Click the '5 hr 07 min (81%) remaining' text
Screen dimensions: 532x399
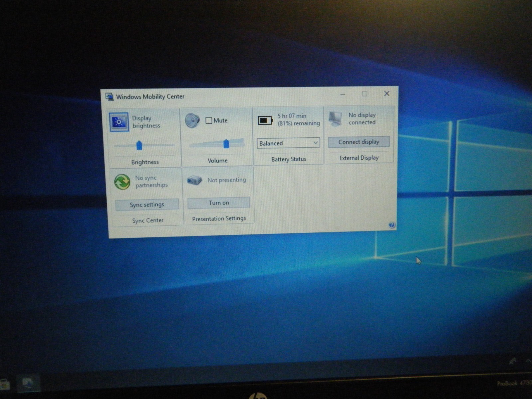click(299, 120)
